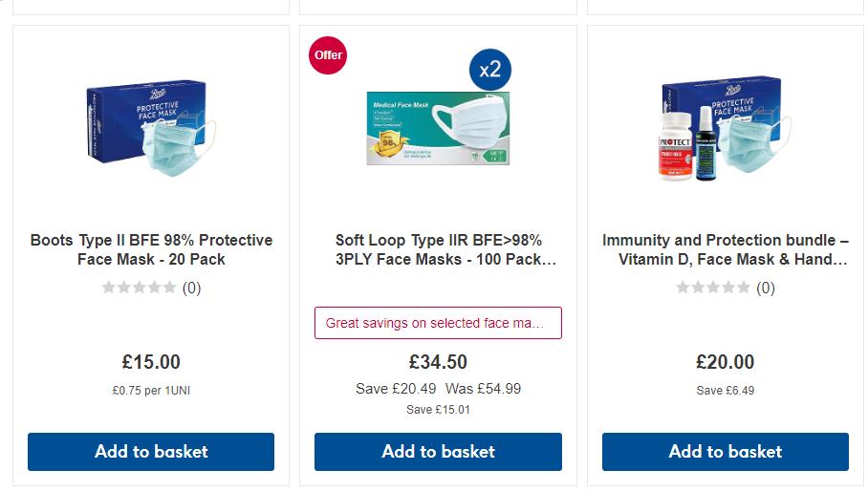
Task: Open the Medical Face Mask product image
Action: click(438, 129)
